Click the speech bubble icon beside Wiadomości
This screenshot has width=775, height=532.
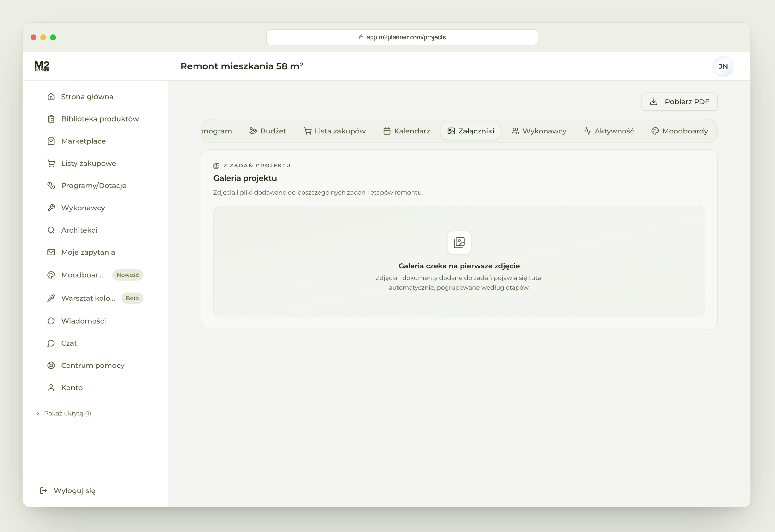pyautogui.click(x=51, y=321)
